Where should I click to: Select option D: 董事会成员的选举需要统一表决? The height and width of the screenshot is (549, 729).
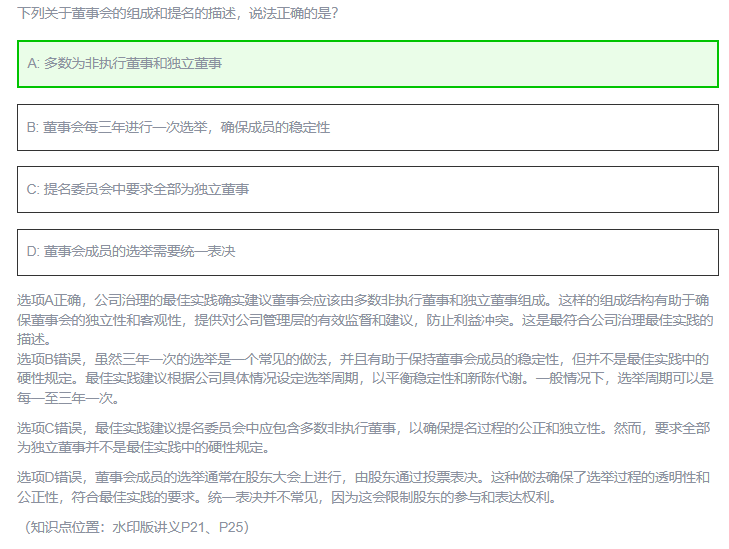click(x=368, y=252)
